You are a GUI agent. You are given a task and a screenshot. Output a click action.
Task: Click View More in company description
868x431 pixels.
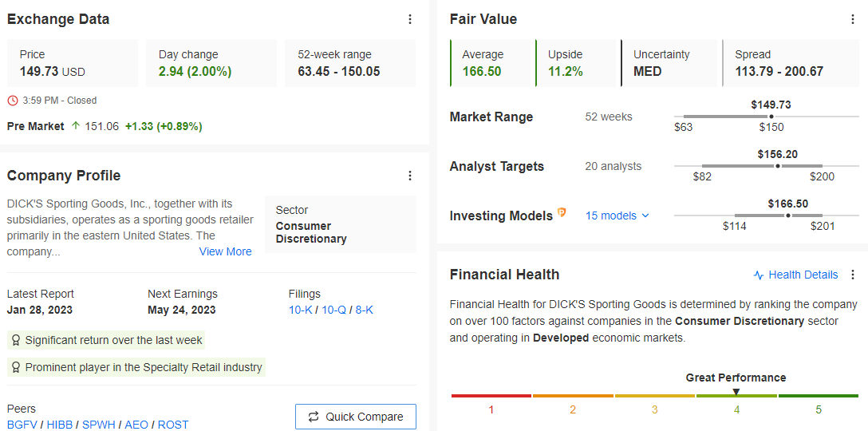(225, 252)
